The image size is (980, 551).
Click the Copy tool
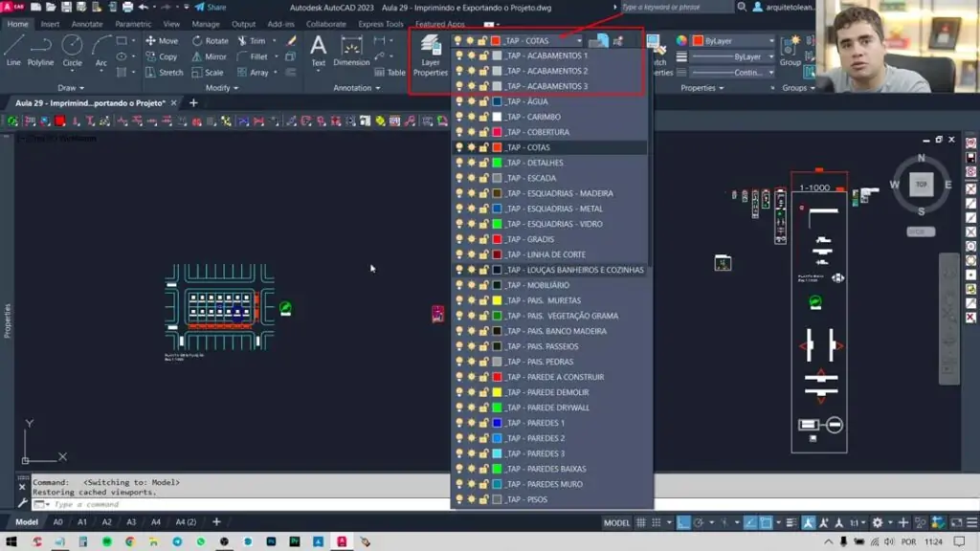tap(161, 56)
